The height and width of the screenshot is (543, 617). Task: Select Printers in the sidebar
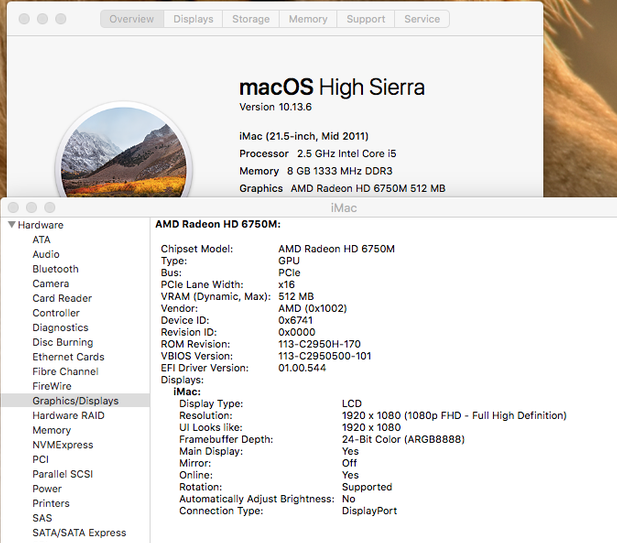click(x=51, y=503)
